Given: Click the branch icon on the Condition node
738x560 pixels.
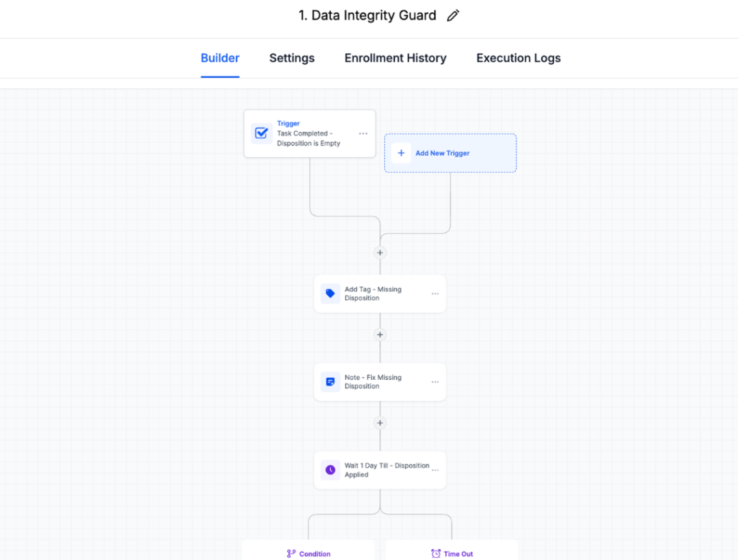Looking at the screenshot, I should coord(291,554).
